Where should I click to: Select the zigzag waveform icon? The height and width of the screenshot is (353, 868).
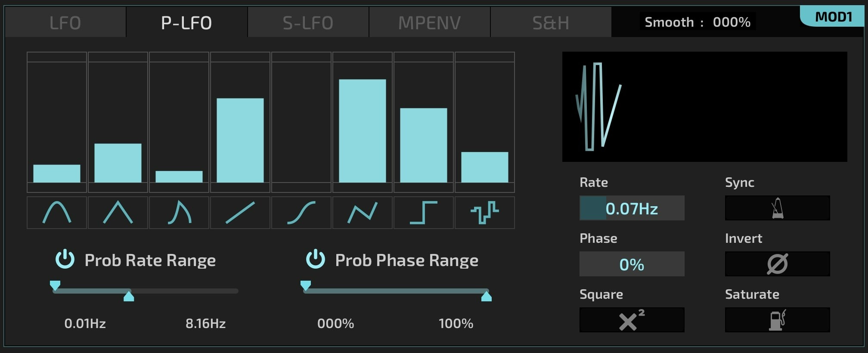click(x=363, y=213)
